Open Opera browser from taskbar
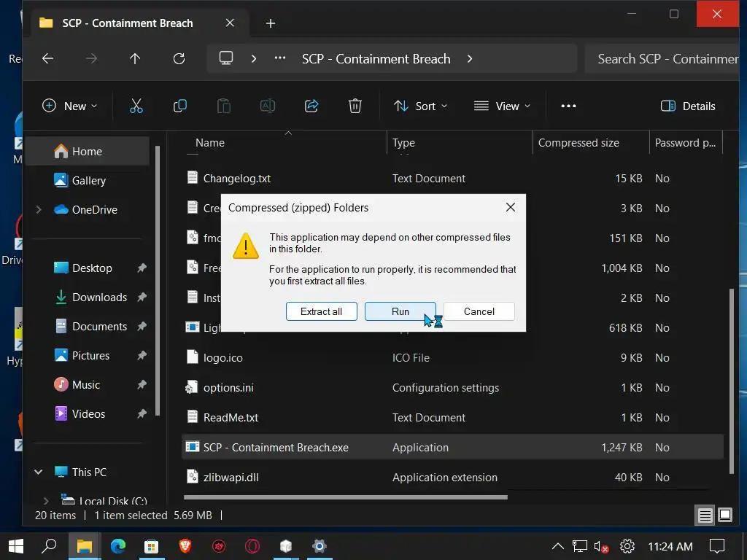747x560 pixels. pos(252,546)
